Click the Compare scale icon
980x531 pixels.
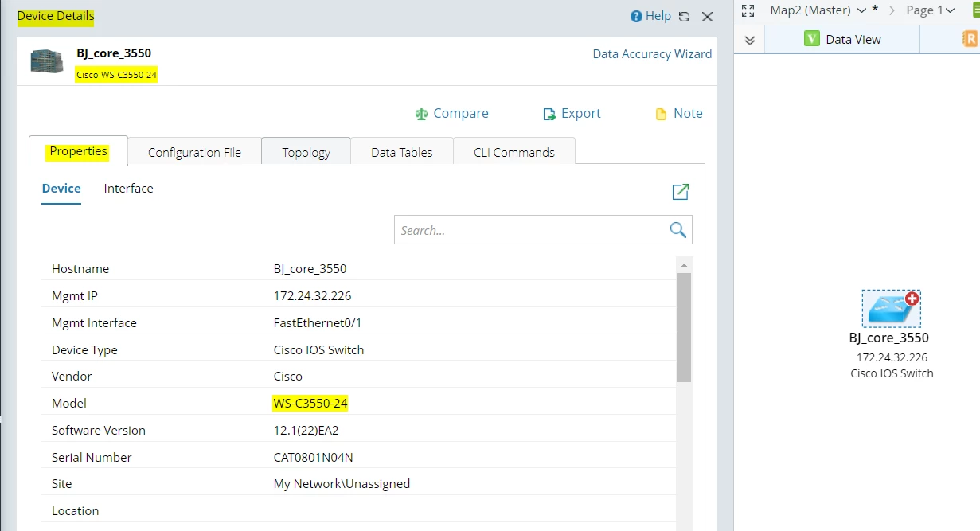pos(421,114)
